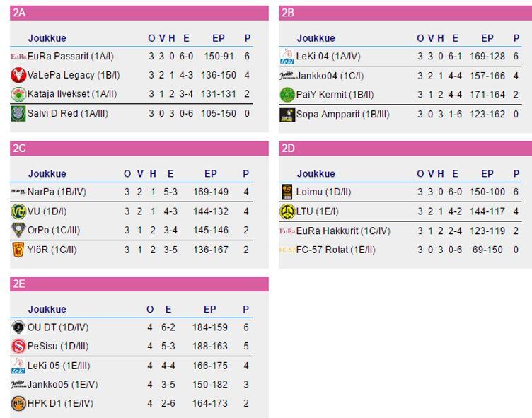
Task: Click the Loimu team logo
Action: click(287, 192)
